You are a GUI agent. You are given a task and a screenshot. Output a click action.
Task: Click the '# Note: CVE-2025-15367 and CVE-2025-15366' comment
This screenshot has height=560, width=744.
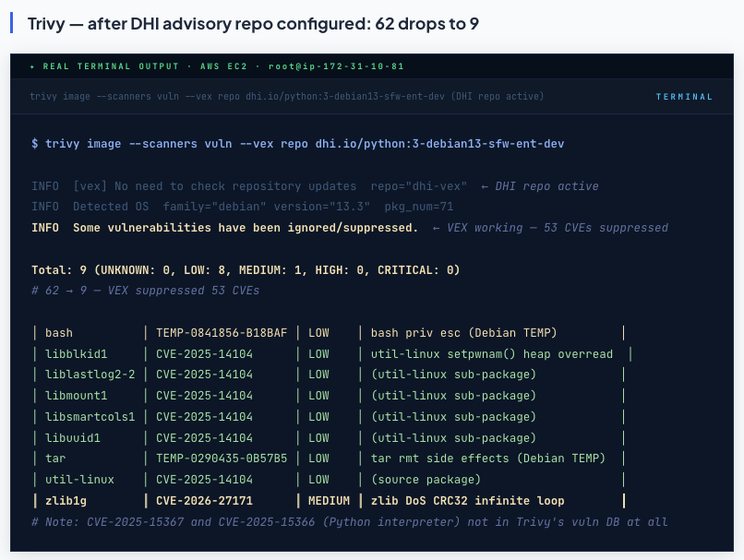coord(349,521)
